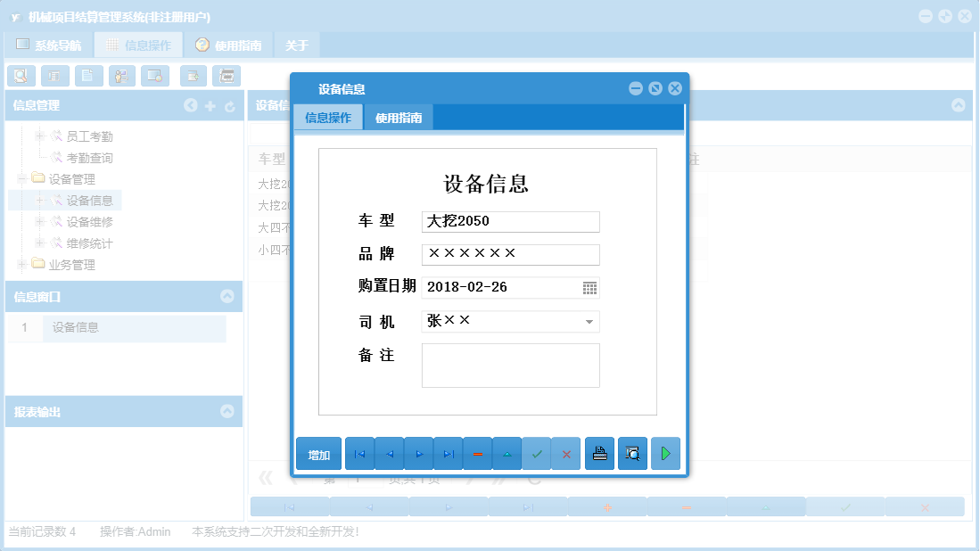The width and height of the screenshot is (980, 551).
Task: Click the green run arrow in the dialog
Action: pyautogui.click(x=665, y=453)
